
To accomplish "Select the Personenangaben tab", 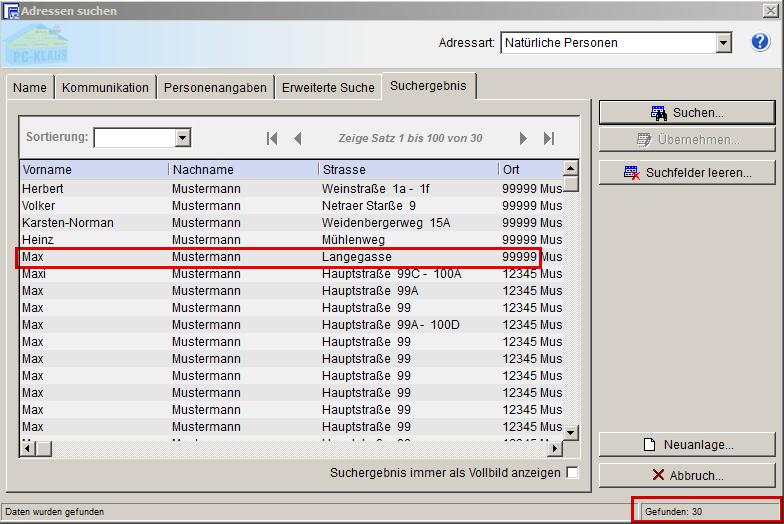I will [x=215, y=87].
